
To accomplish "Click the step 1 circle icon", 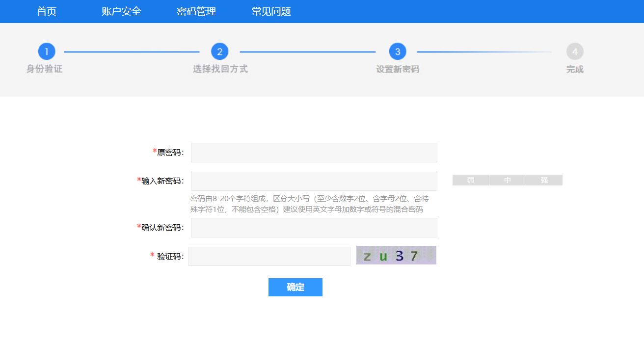I will pyautogui.click(x=47, y=52).
